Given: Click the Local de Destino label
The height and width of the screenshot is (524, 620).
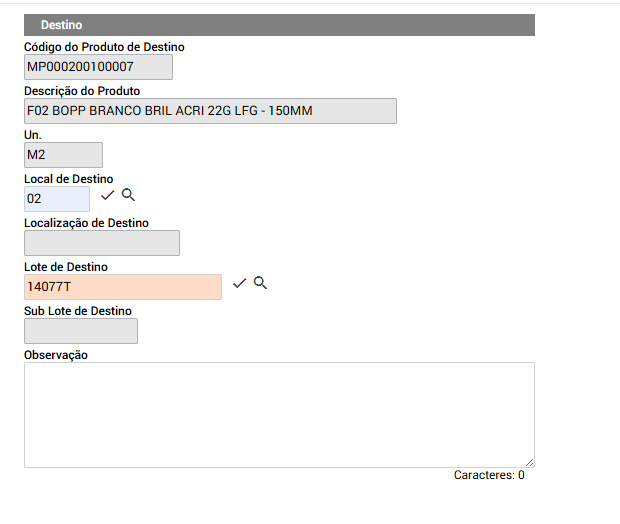Looking at the screenshot, I should 68,179.
